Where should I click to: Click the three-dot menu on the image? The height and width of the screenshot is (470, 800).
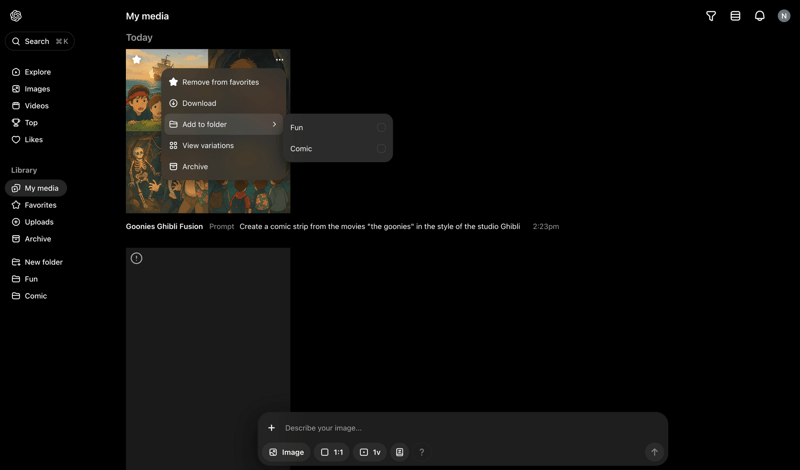(280, 60)
